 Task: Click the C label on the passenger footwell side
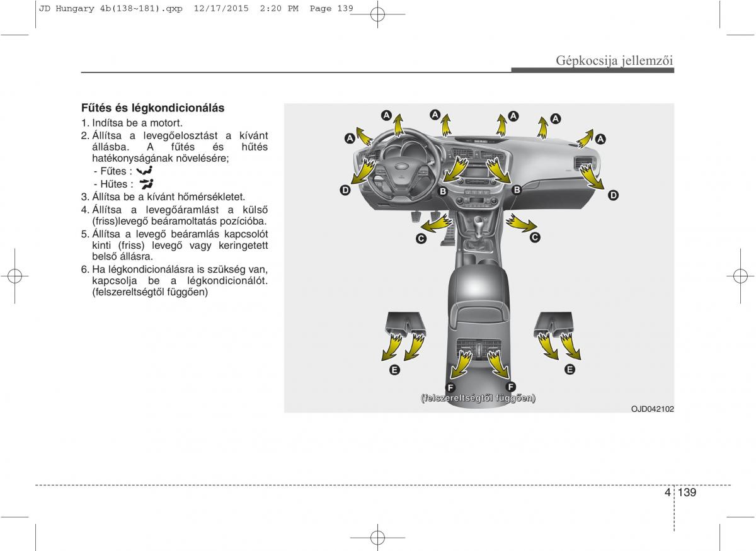[534, 237]
